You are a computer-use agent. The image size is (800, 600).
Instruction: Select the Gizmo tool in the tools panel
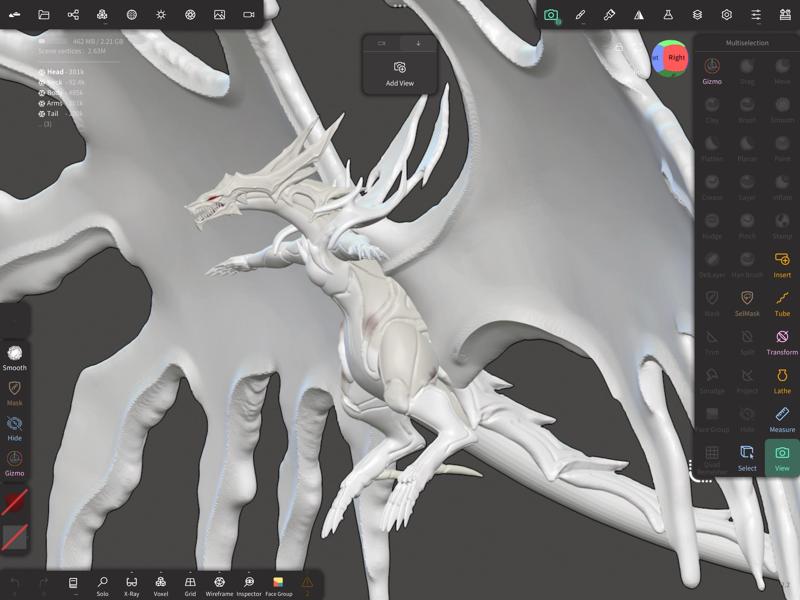point(712,71)
